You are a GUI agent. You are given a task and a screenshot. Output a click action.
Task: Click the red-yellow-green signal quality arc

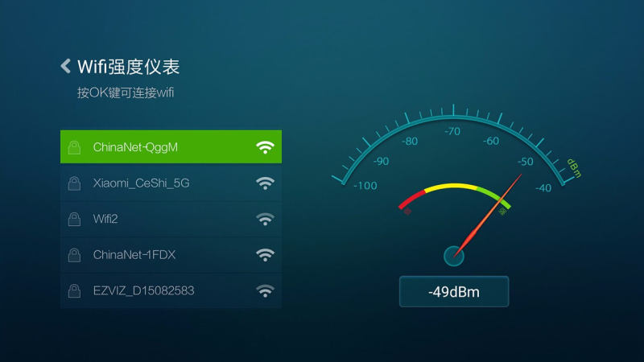pyautogui.click(x=454, y=196)
